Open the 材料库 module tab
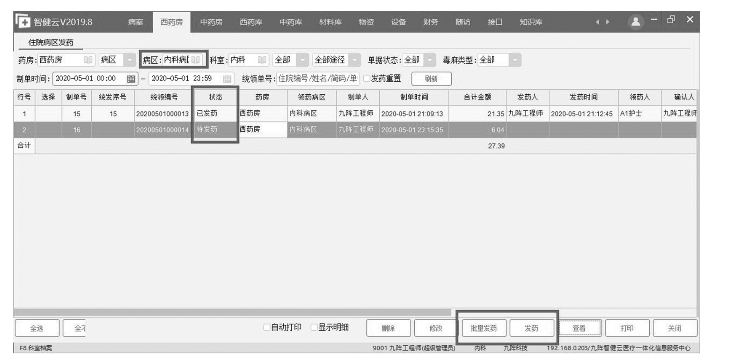Viewport: 729px width, 361px height. tap(331, 22)
